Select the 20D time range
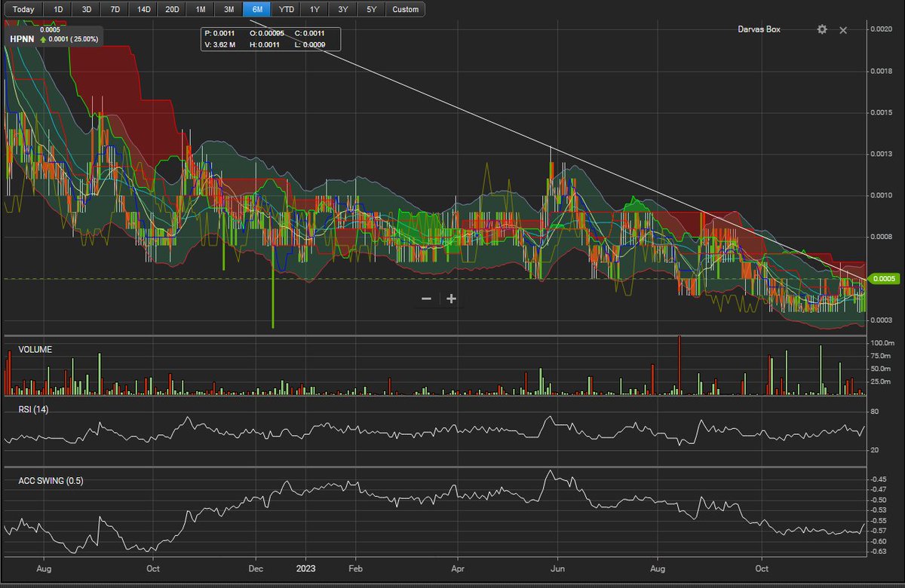This screenshot has width=905, height=588. coord(172,10)
